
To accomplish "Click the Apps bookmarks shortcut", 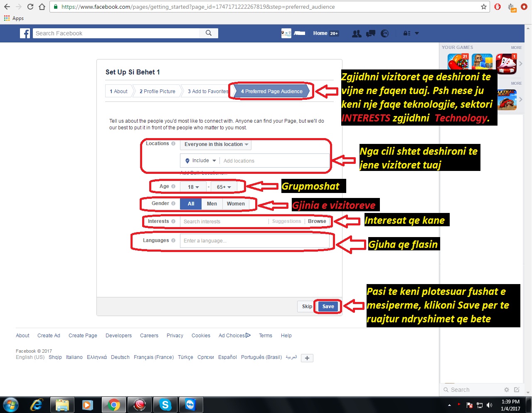I will click(14, 18).
